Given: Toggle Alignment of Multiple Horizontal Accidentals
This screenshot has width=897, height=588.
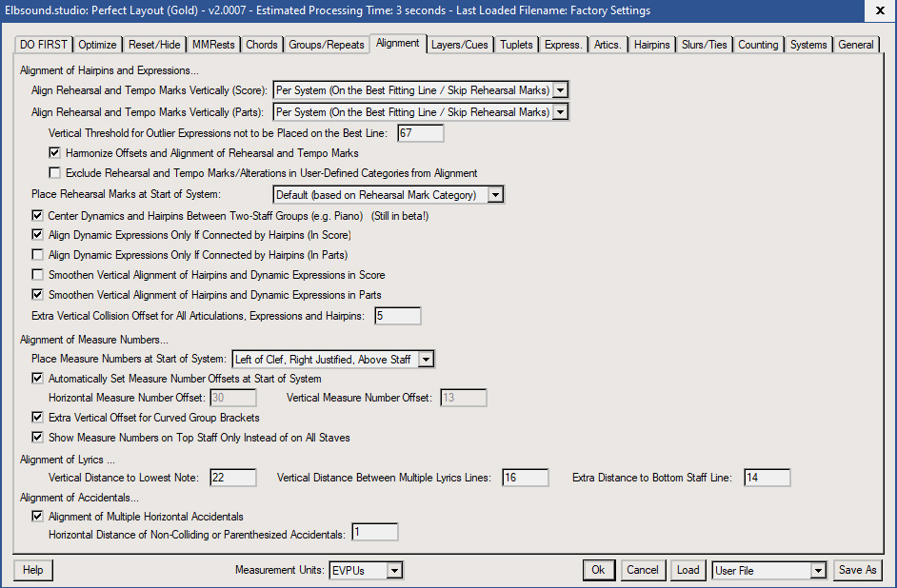Looking at the screenshot, I should (x=38, y=517).
